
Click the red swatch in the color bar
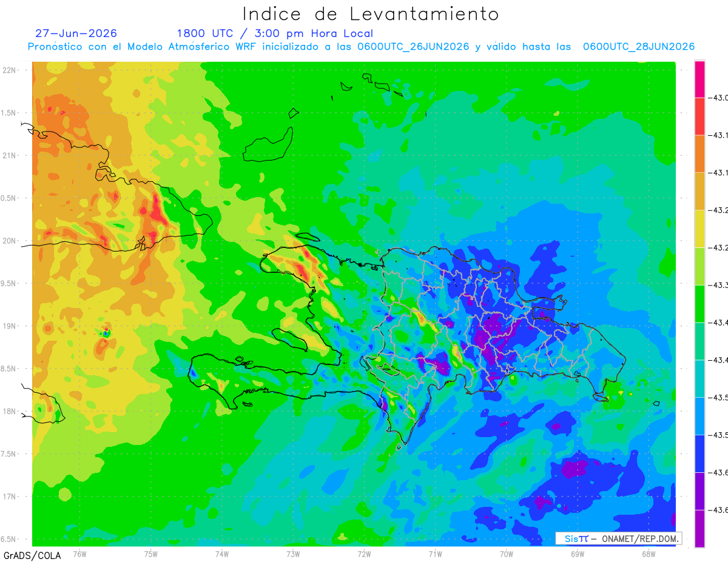pos(699,116)
